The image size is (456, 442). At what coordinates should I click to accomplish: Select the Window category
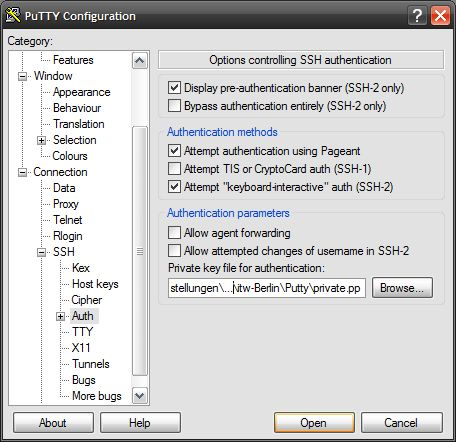pos(53,76)
